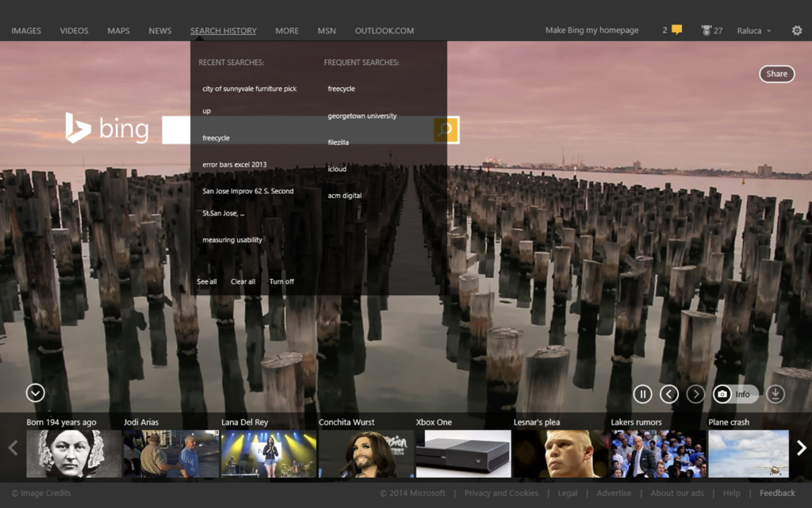Click the Share button
Viewport: 812px width, 508px height.
click(x=776, y=74)
